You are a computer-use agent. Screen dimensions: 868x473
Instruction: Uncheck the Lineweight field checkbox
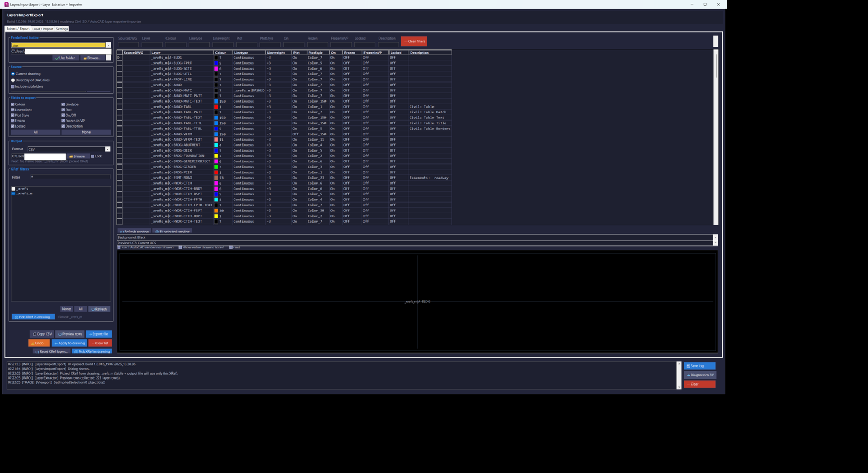point(13,110)
